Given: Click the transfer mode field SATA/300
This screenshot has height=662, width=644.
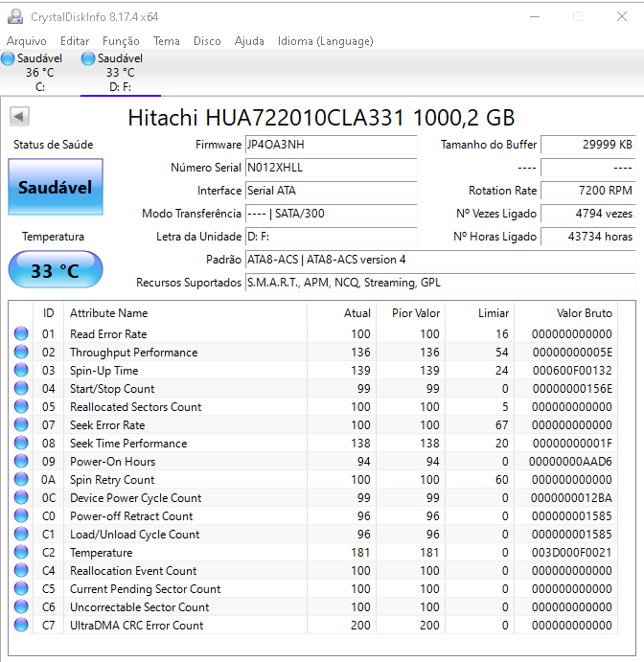Looking at the screenshot, I should (331, 214).
